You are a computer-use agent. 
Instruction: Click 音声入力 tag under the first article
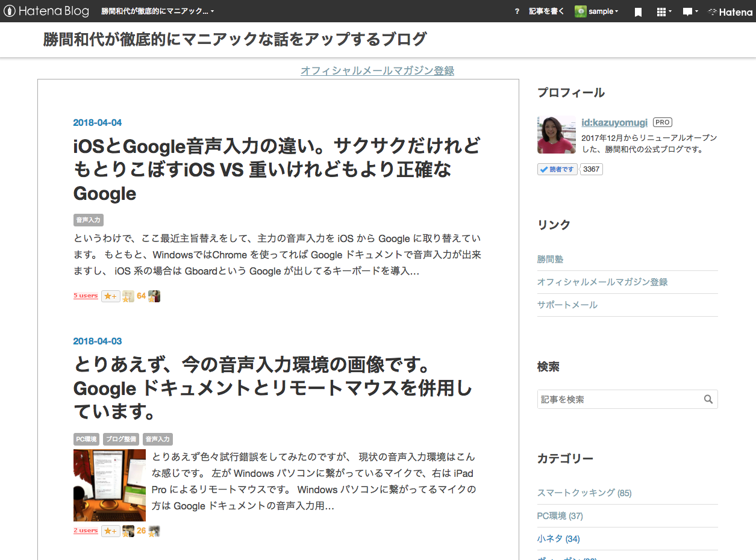click(x=89, y=220)
